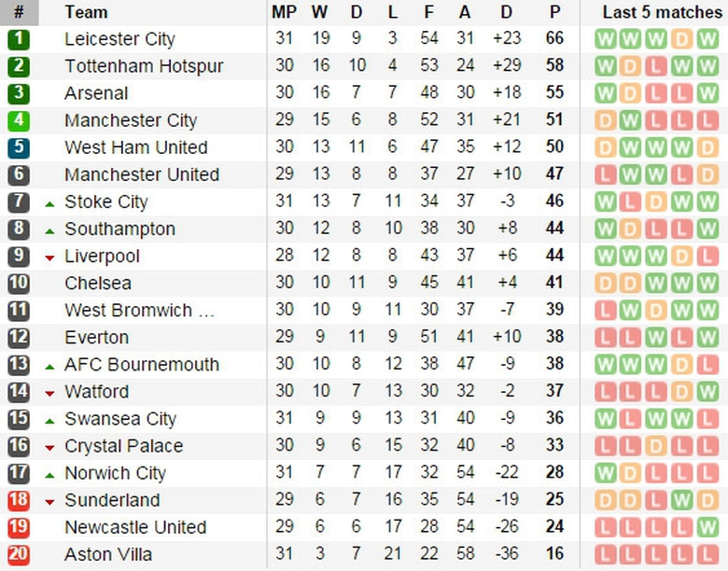Open the Tottenham Hotspur team link
Screen dimensions: 728x571
click(144, 67)
